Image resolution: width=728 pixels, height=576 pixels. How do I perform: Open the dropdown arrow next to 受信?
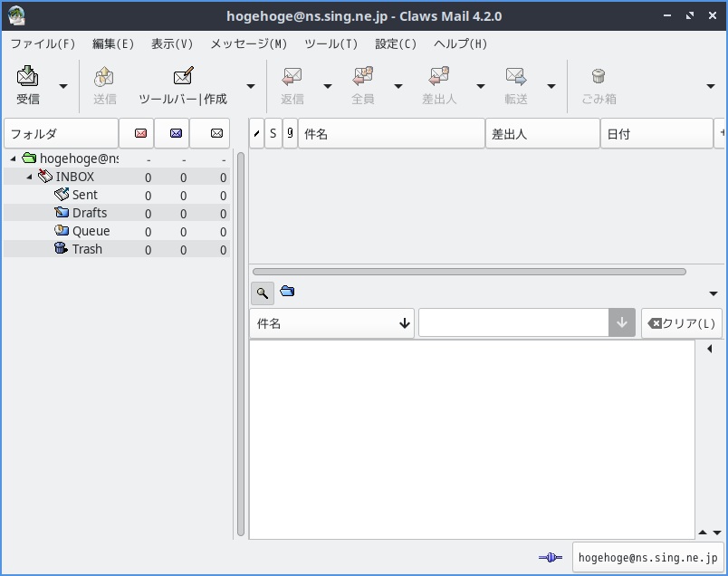[63, 86]
